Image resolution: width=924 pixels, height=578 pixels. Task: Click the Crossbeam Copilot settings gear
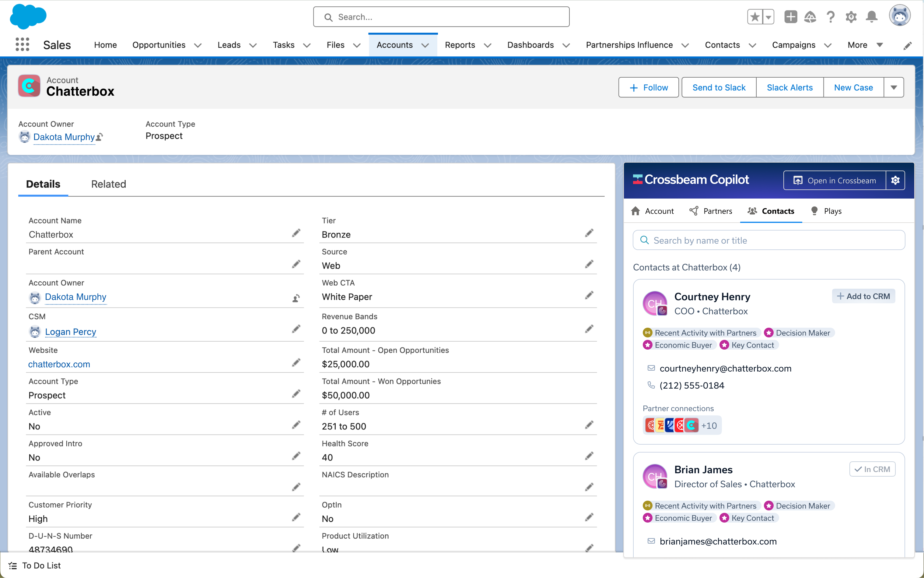pyautogui.click(x=895, y=180)
